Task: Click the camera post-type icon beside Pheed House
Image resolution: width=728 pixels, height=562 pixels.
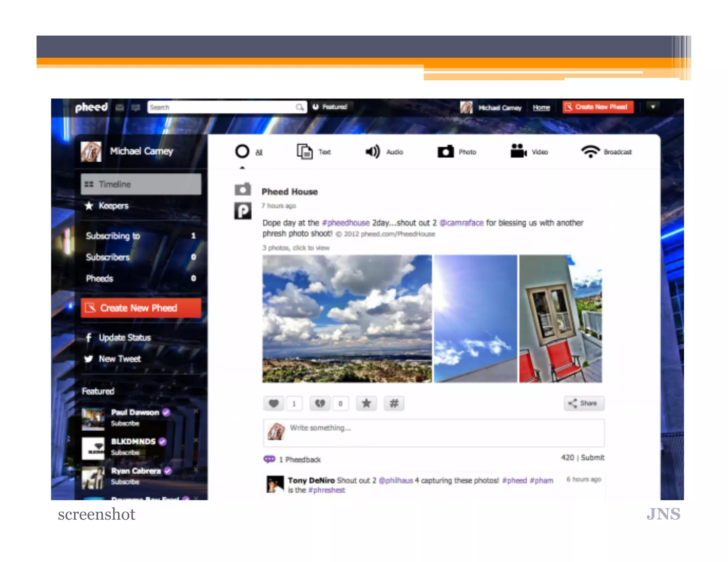Action: [243, 189]
